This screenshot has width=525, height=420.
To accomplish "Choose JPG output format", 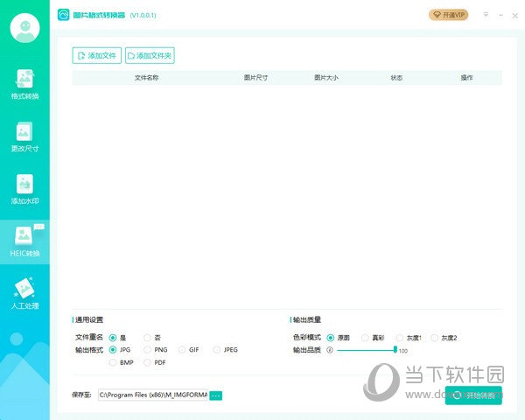I will [x=120, y=350].
